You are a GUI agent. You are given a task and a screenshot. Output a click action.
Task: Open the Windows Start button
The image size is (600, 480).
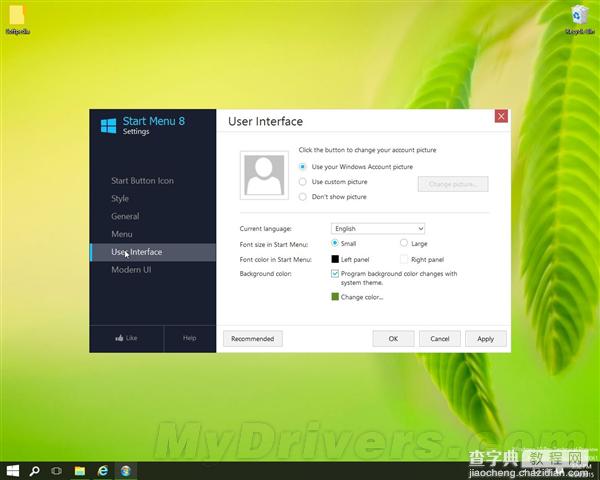pyautogui.click(x=13, y=471)
